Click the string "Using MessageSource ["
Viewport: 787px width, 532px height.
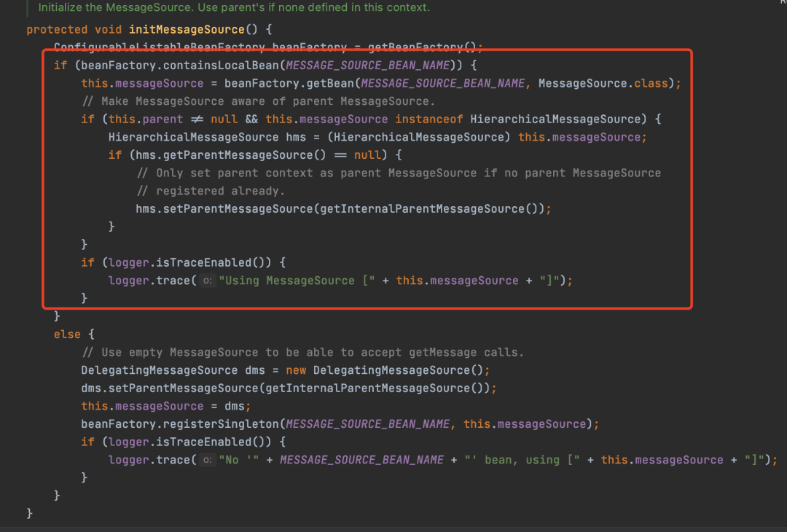[x=297, y=281]
